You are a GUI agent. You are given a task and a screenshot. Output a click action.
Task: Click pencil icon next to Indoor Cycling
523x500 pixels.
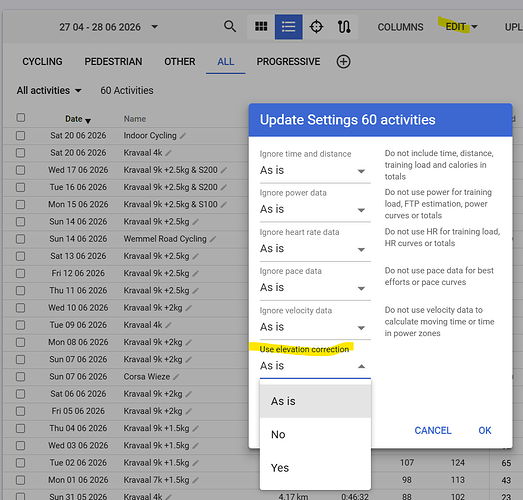point(183,136)
